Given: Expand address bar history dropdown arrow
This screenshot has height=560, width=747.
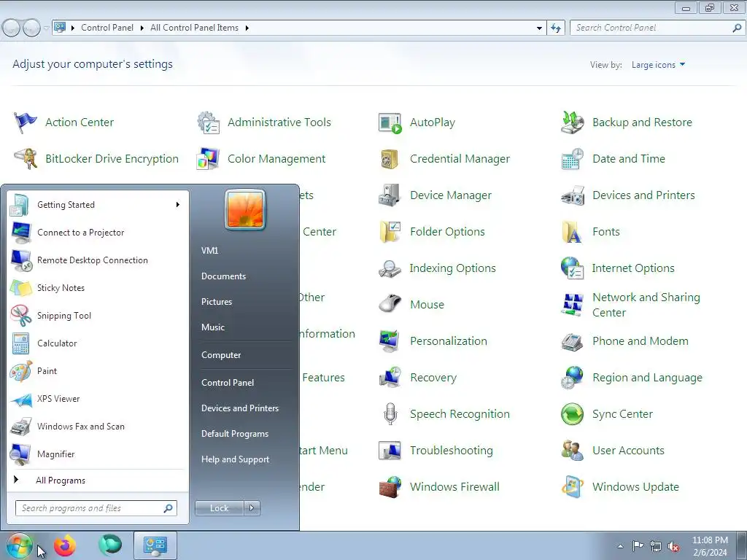Looking at the screenshot, I should click(539, 28).
